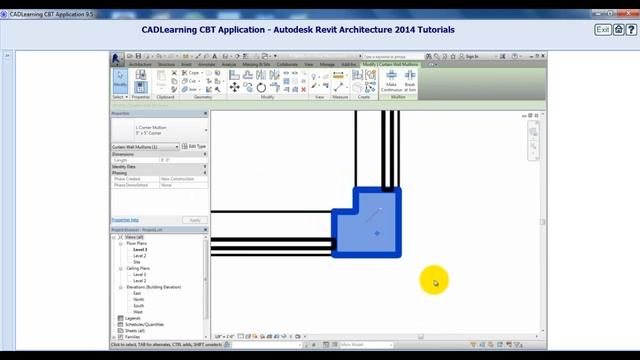The image size is (640, 360).
Task: Collapse the Identity Data properties group
Action: [x=204, y=167]
